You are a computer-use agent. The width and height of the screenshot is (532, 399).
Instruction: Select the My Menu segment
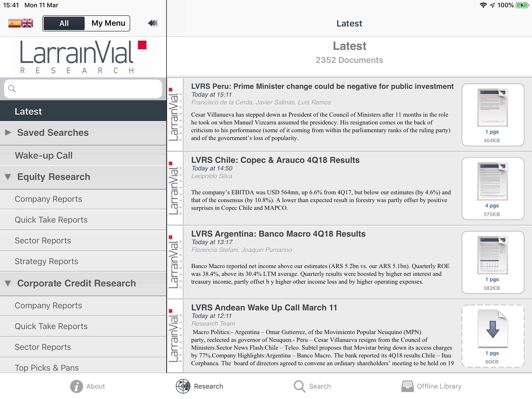pyautogui.click(x=108, y=23)
